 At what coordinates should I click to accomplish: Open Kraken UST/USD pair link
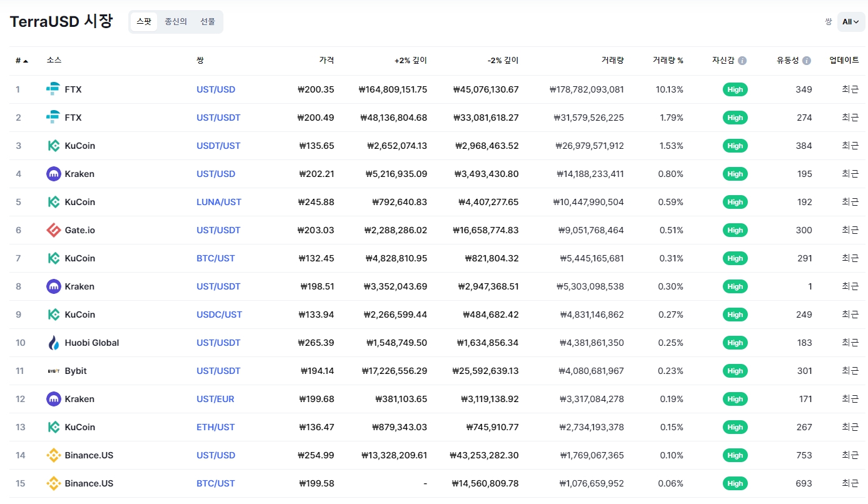(x=216, y=174)
